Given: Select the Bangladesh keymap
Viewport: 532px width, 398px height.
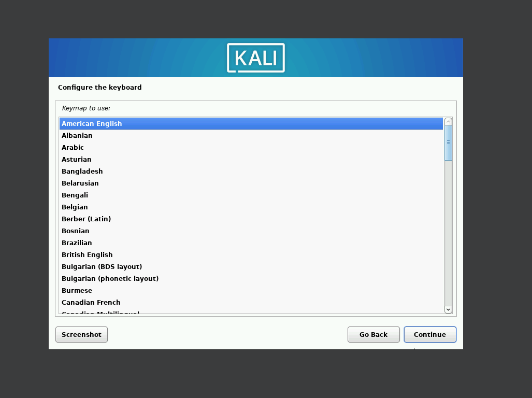Looking at the screenshot, I should pos(251,171).
